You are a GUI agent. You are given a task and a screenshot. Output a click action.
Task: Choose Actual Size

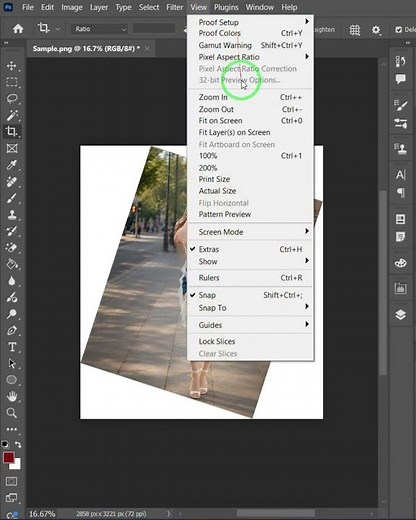pos(250,191)
